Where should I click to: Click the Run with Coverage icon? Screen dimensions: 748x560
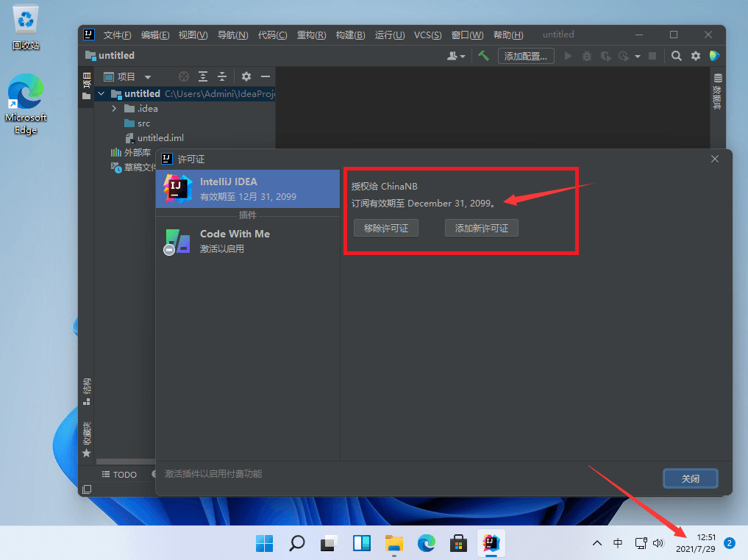click(x=605, y=56)
